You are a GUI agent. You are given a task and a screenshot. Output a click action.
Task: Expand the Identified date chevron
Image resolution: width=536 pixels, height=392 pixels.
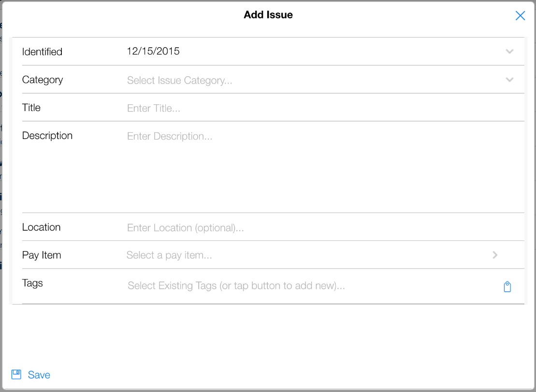click(x=509, y=52)
